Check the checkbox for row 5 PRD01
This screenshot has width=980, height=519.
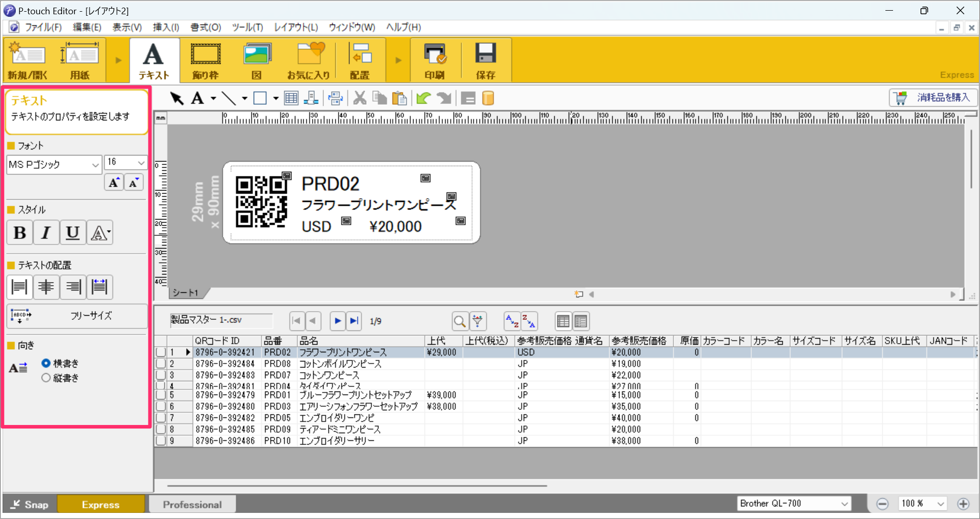pos(161,394)
